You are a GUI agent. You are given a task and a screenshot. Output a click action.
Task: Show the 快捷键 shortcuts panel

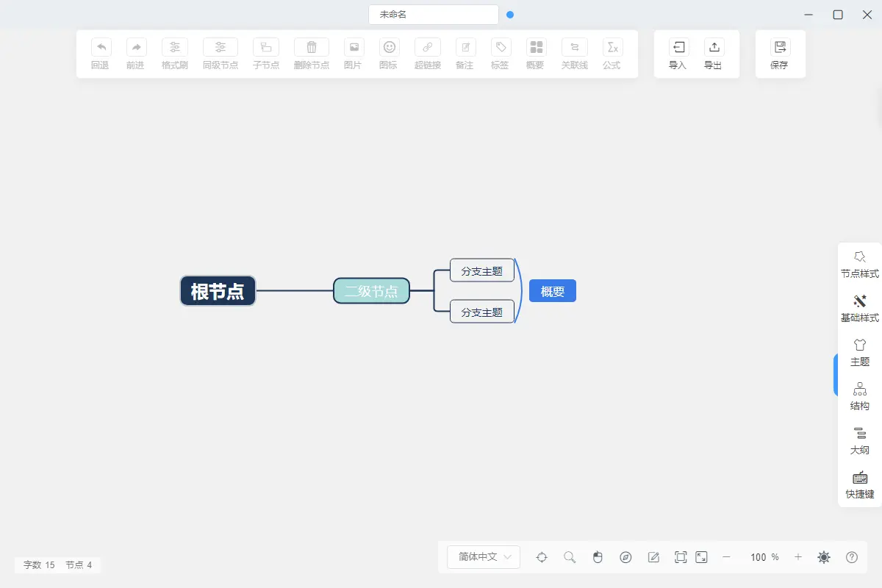coord(859,484)
